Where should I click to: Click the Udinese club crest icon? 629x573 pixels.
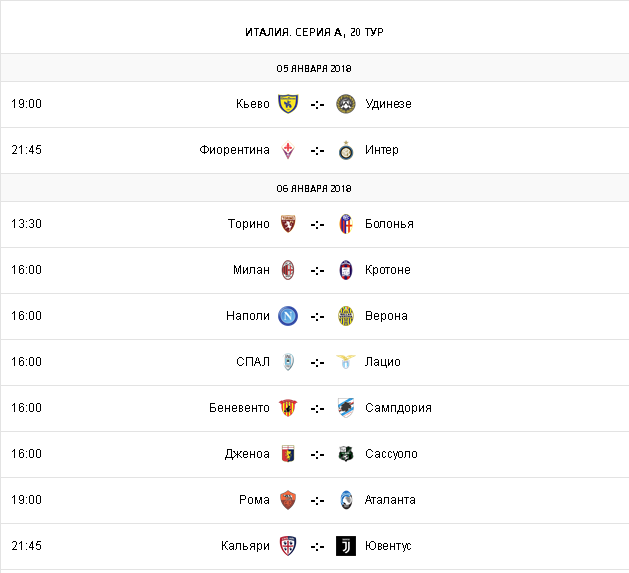tap(346, 104)
